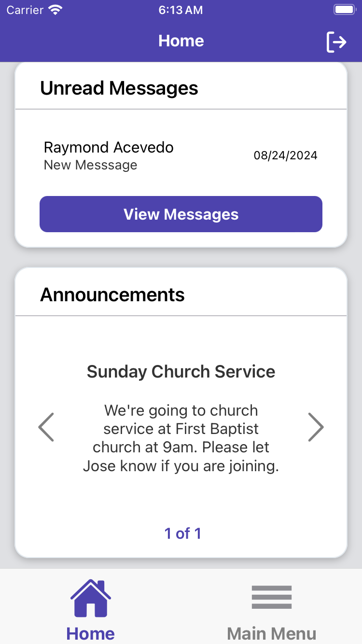Viewport: 362px width, 644px height.
Task: Tap the 08/24/2024 message date
Action: [285, 155]
